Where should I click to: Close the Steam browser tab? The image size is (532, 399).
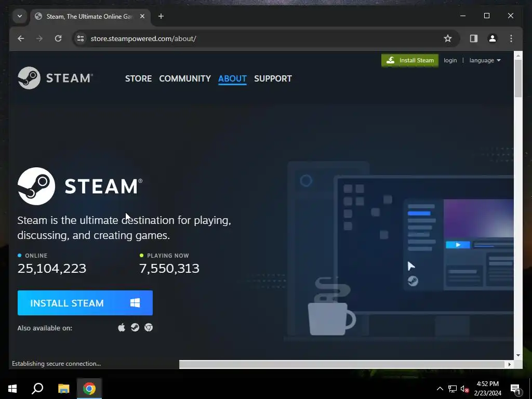click(x=142, y=16)
